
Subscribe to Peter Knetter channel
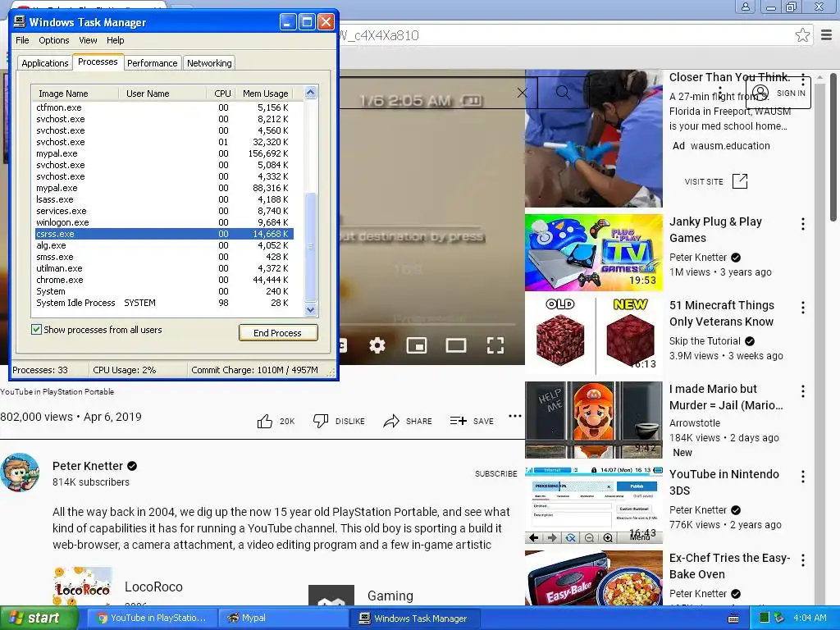pos(495,473)
